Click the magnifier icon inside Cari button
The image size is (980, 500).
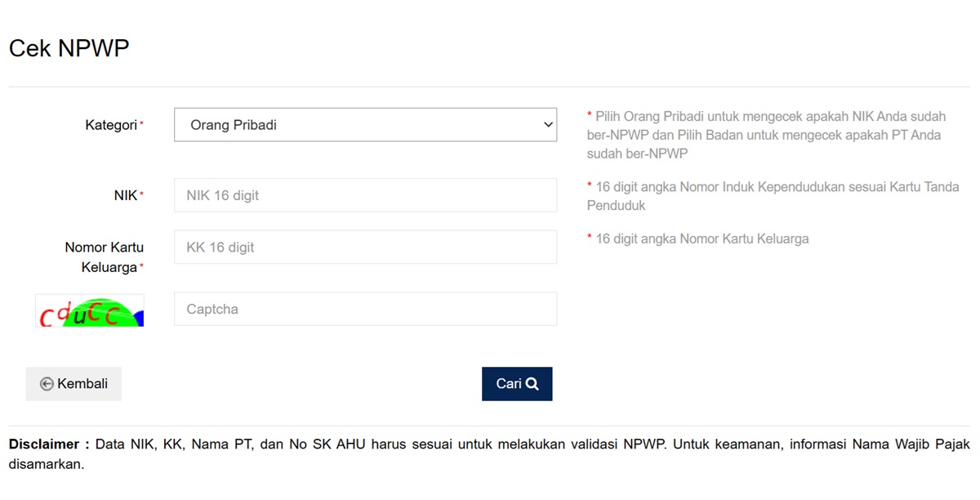click(x=532, y=383)
